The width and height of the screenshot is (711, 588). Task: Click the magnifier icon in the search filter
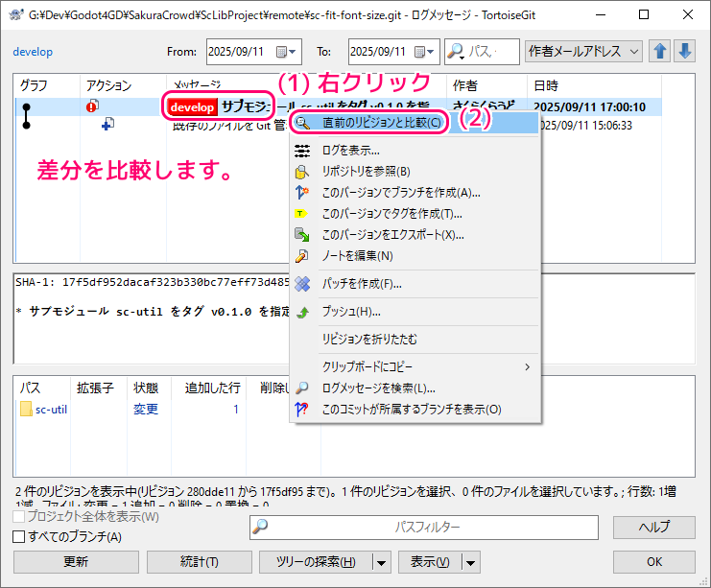[456, 52]
